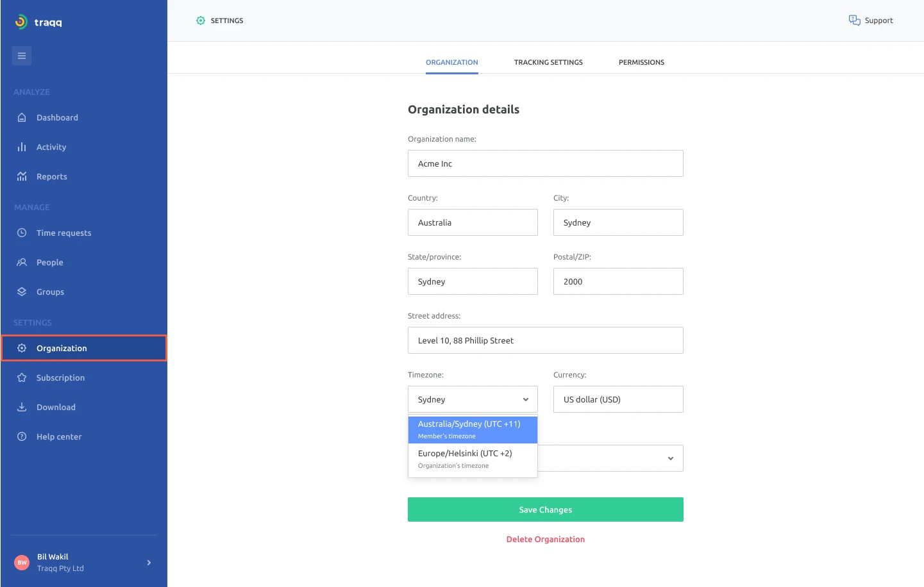Click the Download arrow icon
The image size is (924, 587).
tap(22, 407)
